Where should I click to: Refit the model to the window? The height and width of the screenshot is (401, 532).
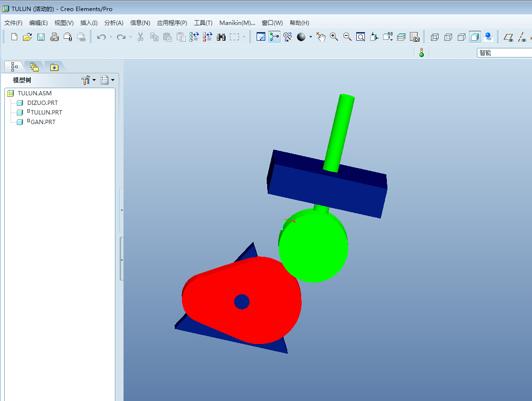click(x=361, y=37)
